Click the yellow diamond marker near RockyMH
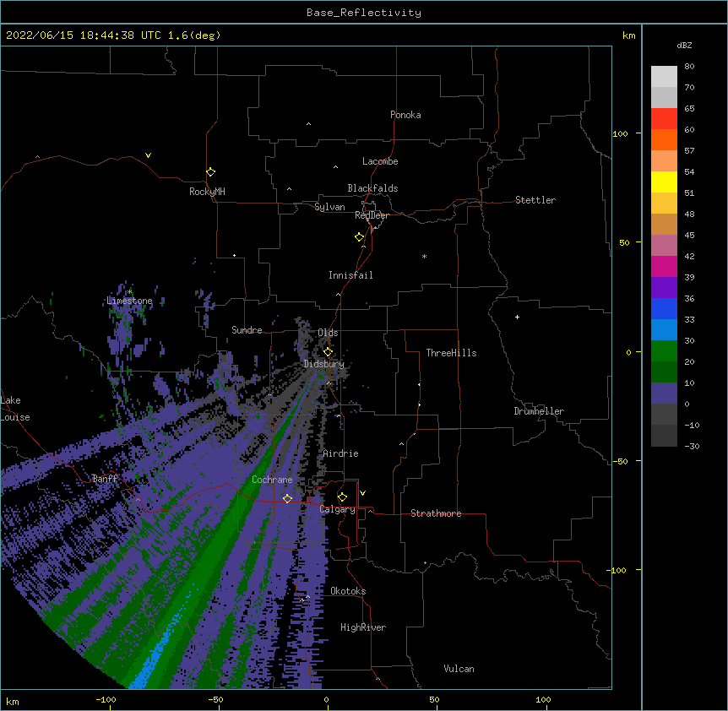The image size is (728, 711). coord(211,172)
